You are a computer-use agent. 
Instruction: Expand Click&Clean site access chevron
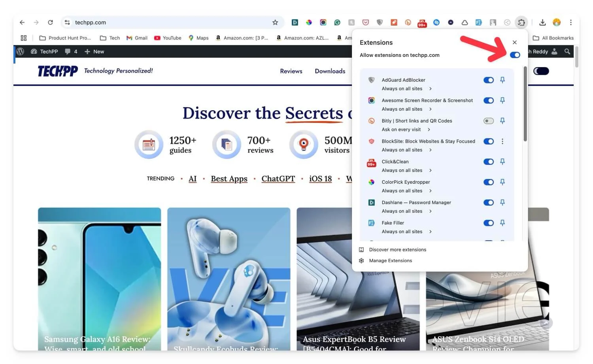[x=431, y=170]
